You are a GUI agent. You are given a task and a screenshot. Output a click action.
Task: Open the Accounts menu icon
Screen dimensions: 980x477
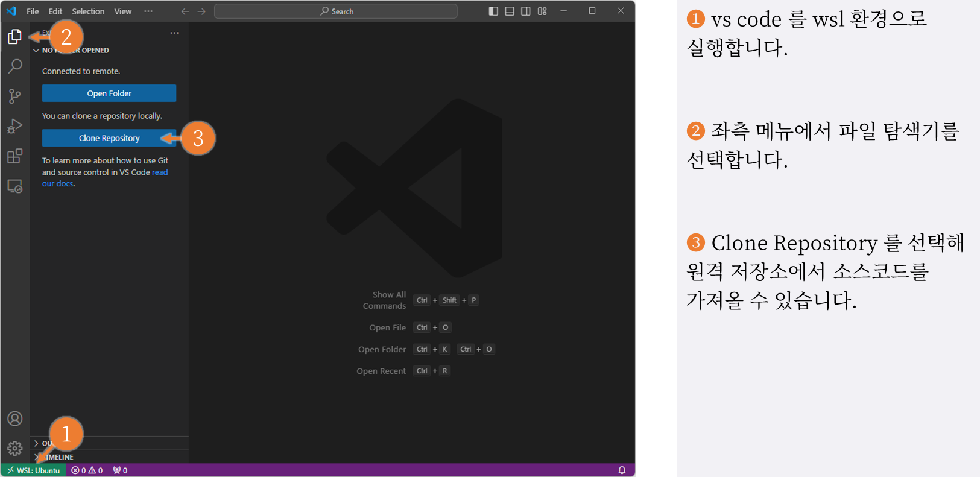14,419
